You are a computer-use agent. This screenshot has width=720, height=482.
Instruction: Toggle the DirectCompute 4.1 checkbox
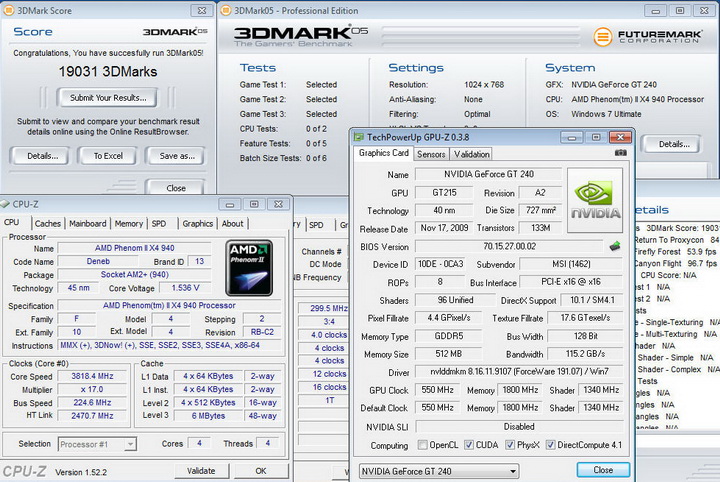pos(551,445)
